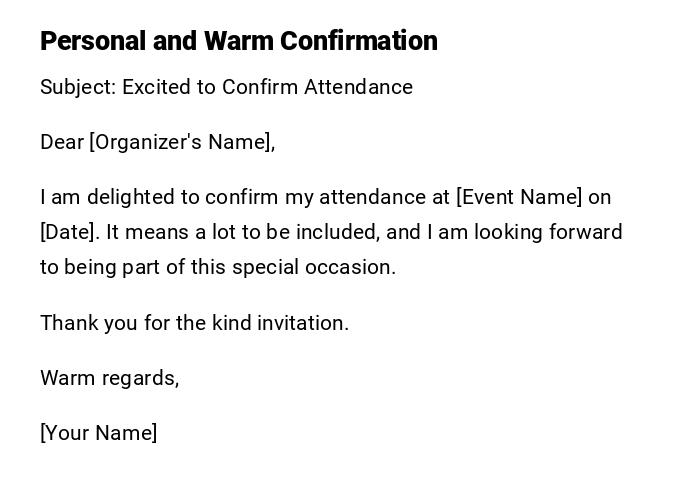This screenshot has width=700, height=495.
Task: Select the "[Organizer's Name]" placeholder
Action: point(182,142)
